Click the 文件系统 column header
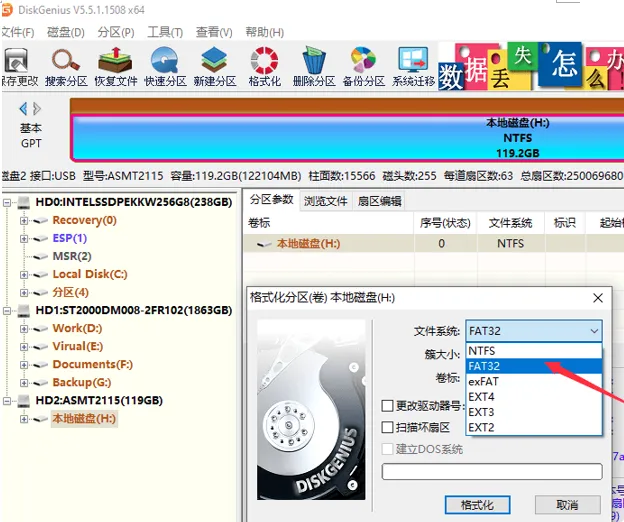 pyautogui.click(x=510, y=223)
